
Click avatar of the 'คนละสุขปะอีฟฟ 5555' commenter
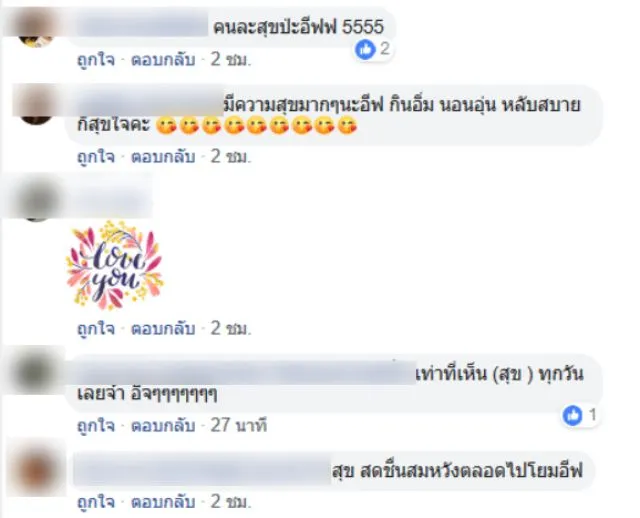tap(36, 31)
